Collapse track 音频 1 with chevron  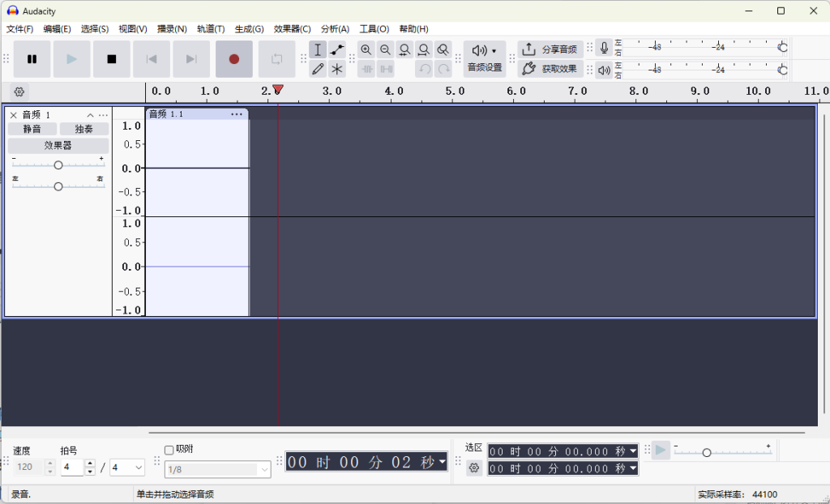pyautogui.click(x=90, y=115)
